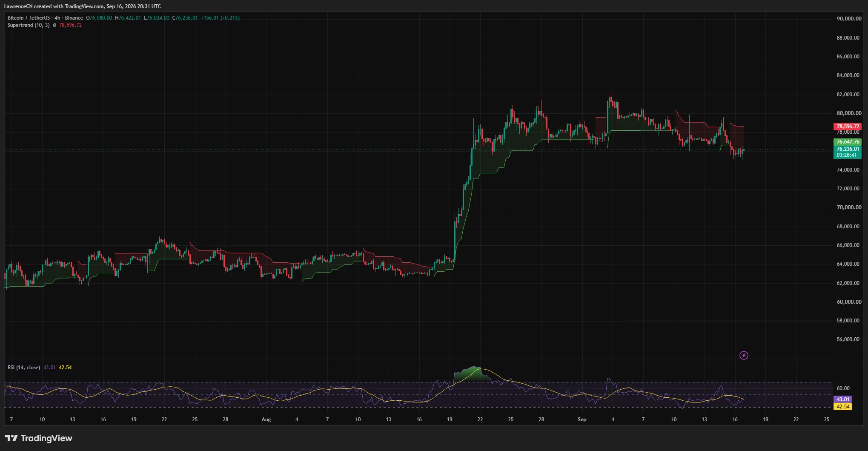Click the header text LawrenceCN created with TradingView.com
Image resolution: width=868 pixels, height=451 pixels.
[x=54, y=6]
